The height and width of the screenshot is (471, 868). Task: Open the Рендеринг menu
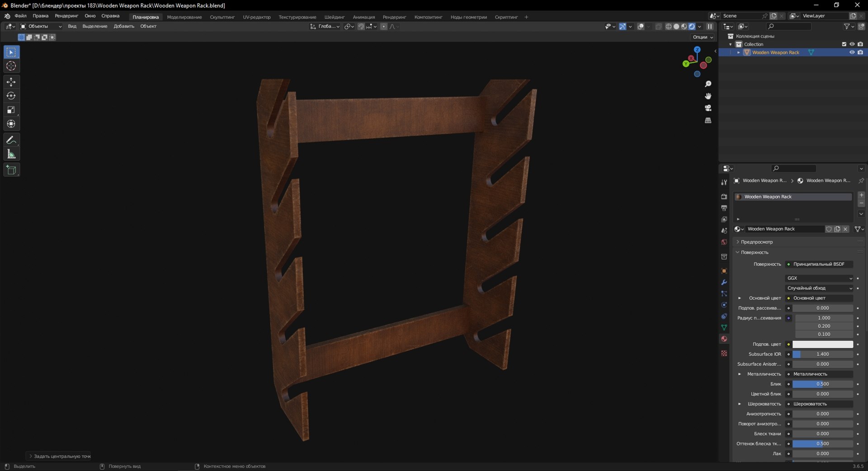(x=66, y=16)
